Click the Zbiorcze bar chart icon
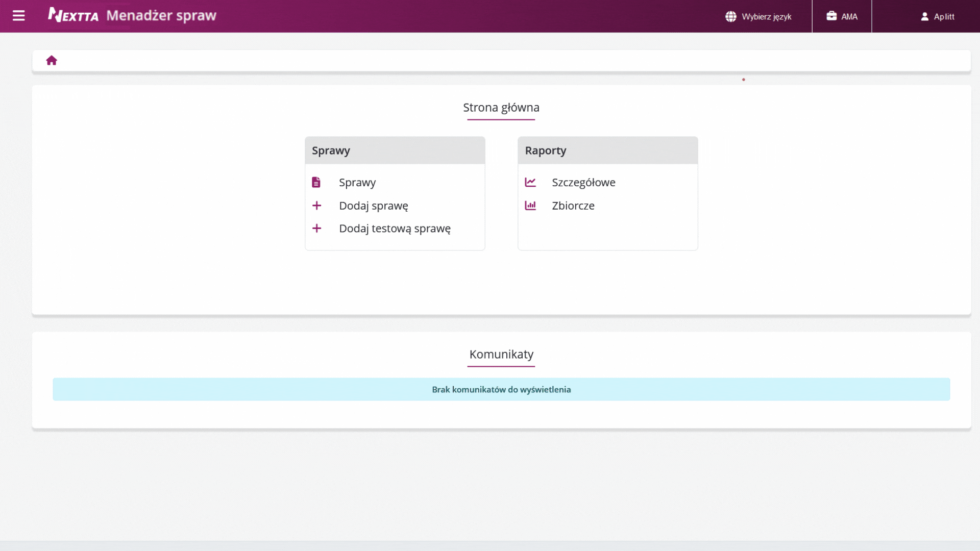Viewport: 980px width, 551px height. (x=530, y=206)
